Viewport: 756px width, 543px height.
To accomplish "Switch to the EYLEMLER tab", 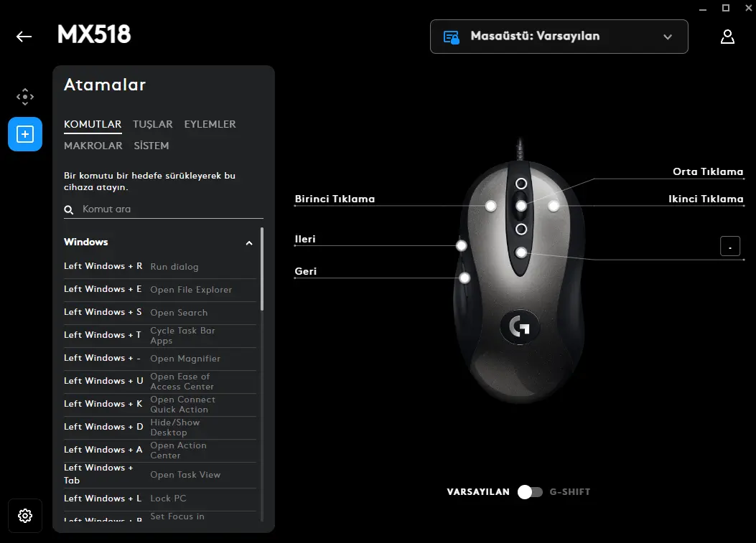I will click(x=210, y=124).
